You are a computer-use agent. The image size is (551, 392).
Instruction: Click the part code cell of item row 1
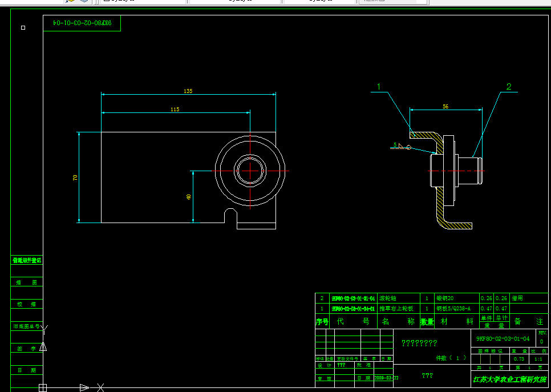click(353, 309)
